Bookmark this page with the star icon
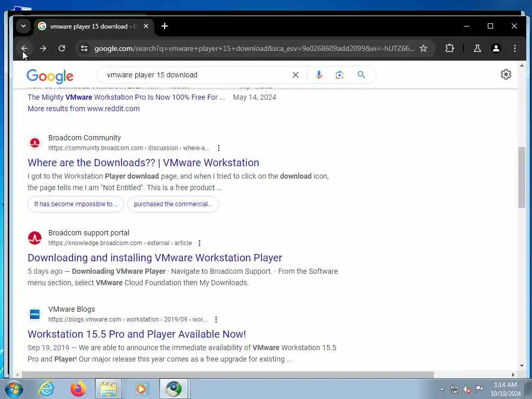This screenshot has width=532, height=399. click(x=423, y=48)
